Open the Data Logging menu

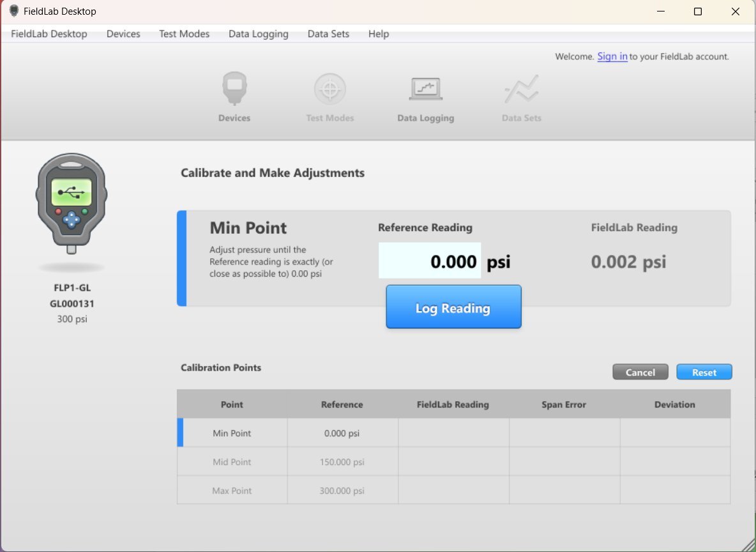coord(258,34)
